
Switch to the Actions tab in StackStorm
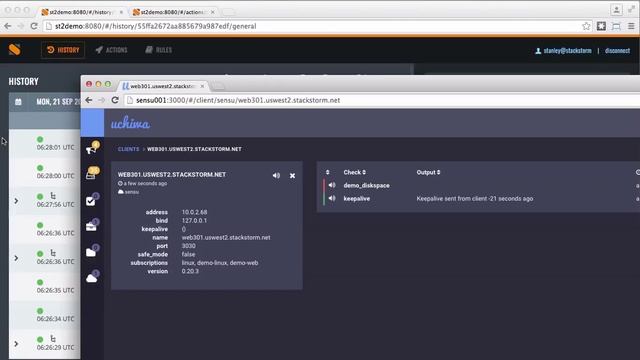[x=111, y=50]
